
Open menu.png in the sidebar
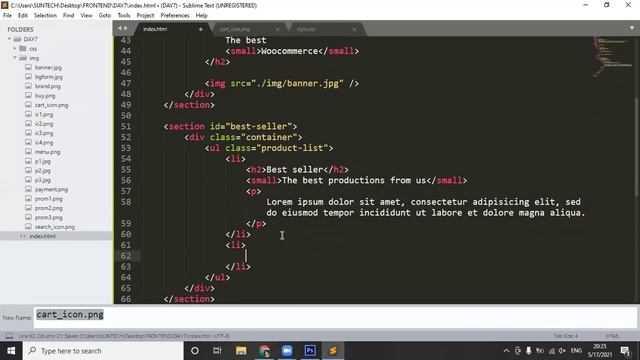pos(47,152)
